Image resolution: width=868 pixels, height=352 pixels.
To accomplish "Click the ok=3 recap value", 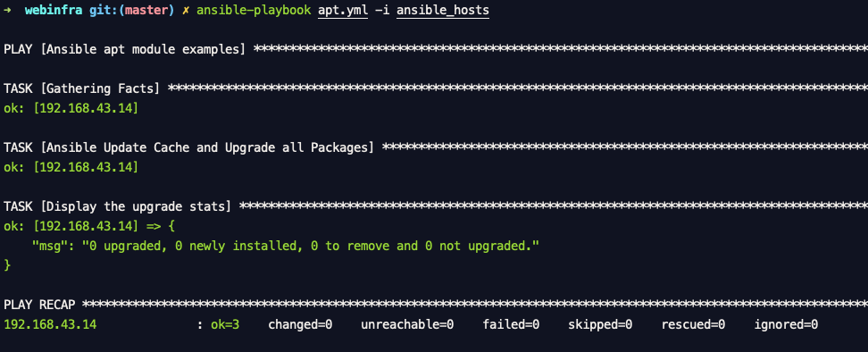I will pos(225,324).
